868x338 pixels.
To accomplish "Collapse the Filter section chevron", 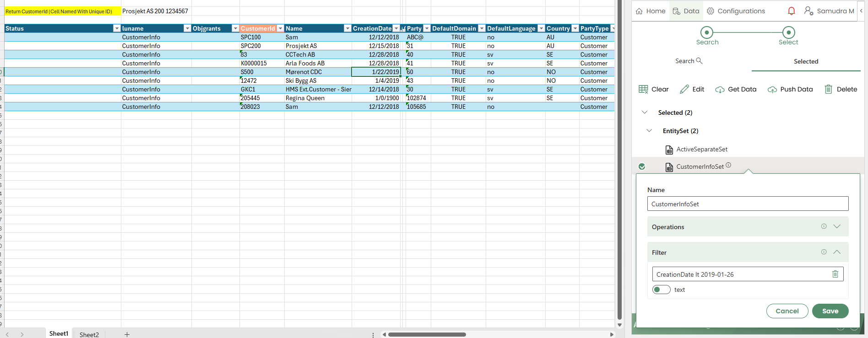I will coord(837,252).
